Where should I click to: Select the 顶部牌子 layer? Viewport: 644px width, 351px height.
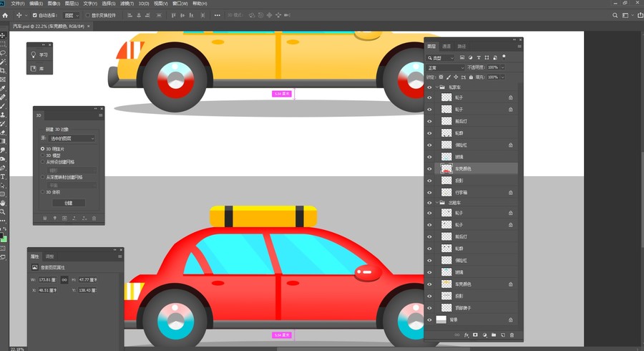point(472,308)
